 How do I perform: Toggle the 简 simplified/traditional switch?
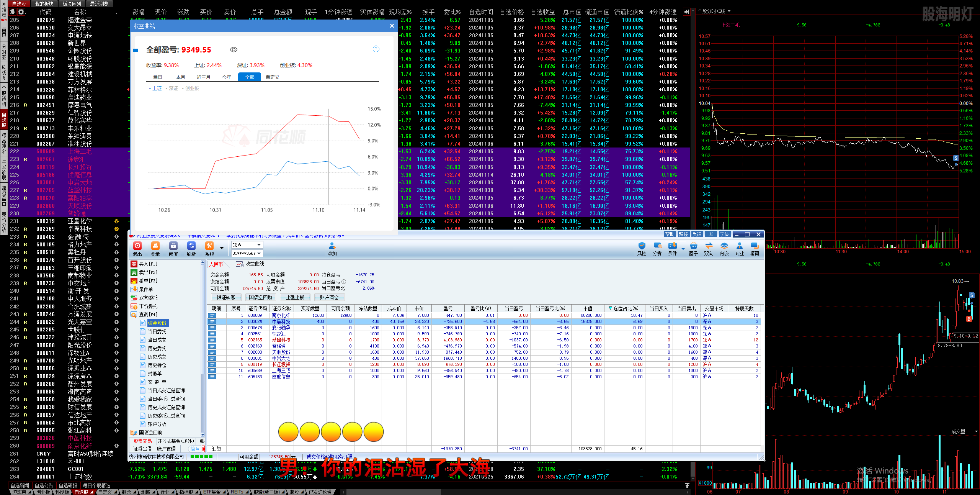point(195,449)
